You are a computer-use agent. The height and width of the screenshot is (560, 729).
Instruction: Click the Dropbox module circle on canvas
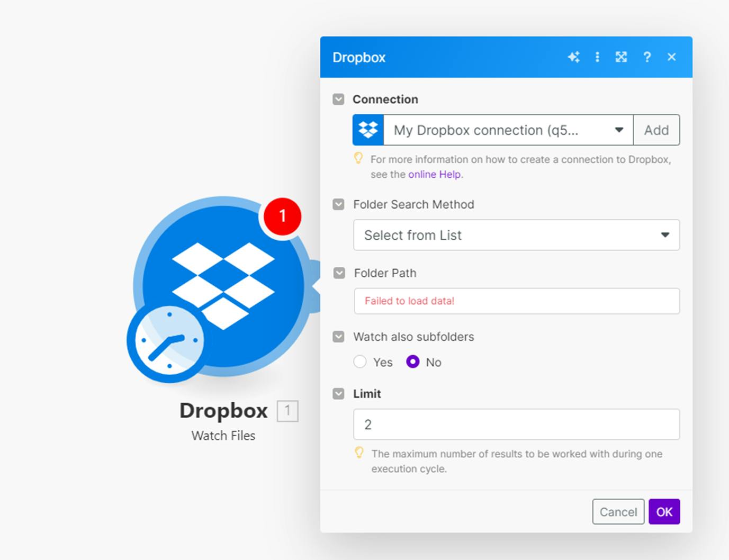(x=223, y=287)
